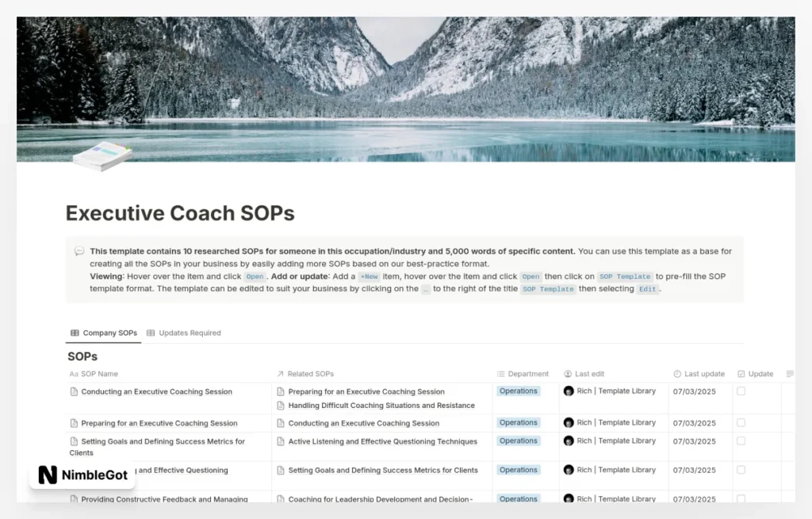Check the Update checkbox for Preparing for an Executive Coaching Session

coord(742,422)
